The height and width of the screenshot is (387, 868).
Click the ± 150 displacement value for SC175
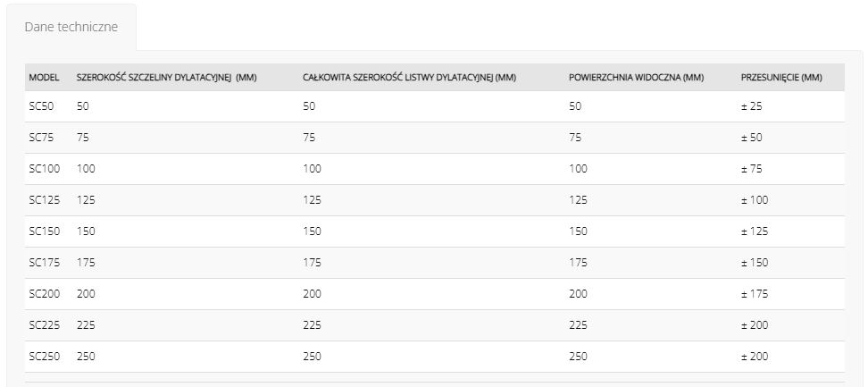click(x=755, y=263)
